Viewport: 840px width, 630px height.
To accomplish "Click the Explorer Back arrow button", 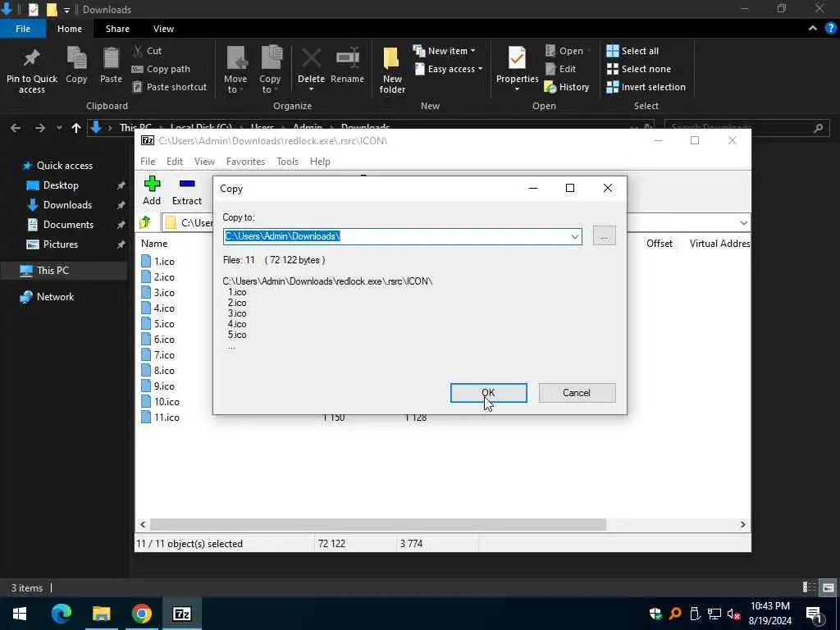I will [x=16, y=128].
